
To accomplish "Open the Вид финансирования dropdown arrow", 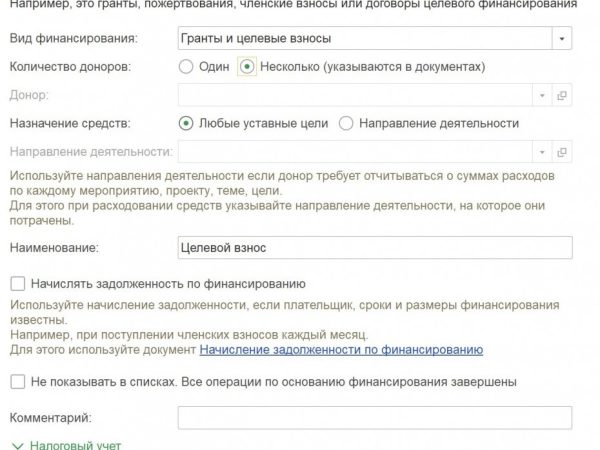I will (x=562, y=39).
